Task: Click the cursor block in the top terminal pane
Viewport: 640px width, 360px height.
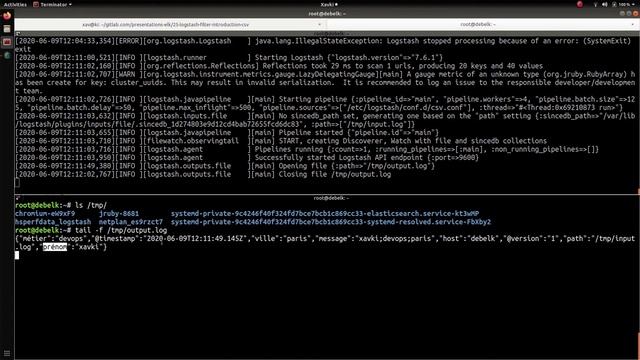Action: tap(17, 183)
